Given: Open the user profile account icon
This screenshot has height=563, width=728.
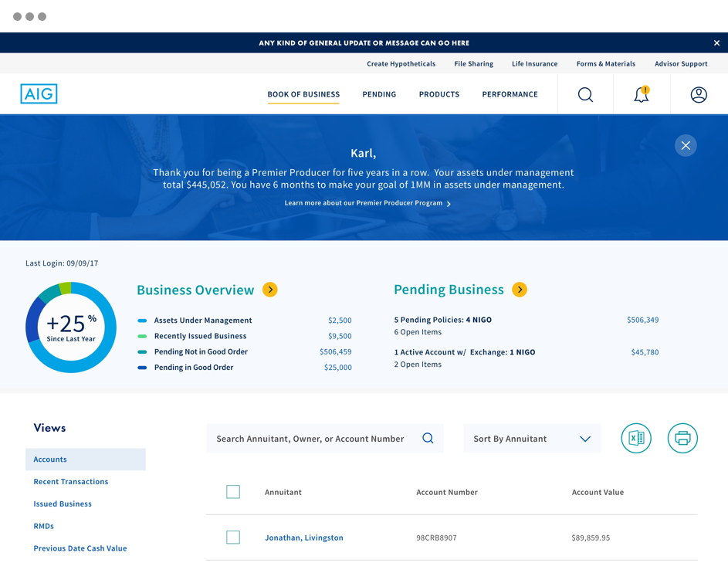Looking at the screenshot, I should tap(699, 94).
